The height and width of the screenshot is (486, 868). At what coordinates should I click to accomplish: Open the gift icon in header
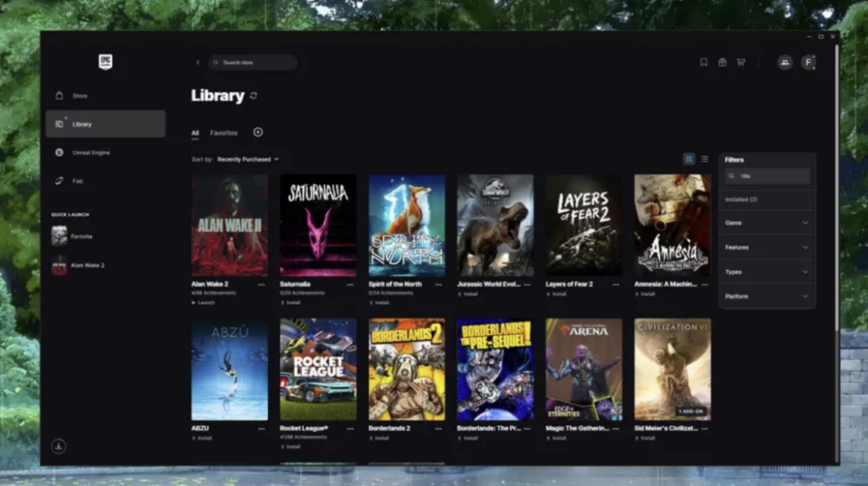[x=722, y=63]
